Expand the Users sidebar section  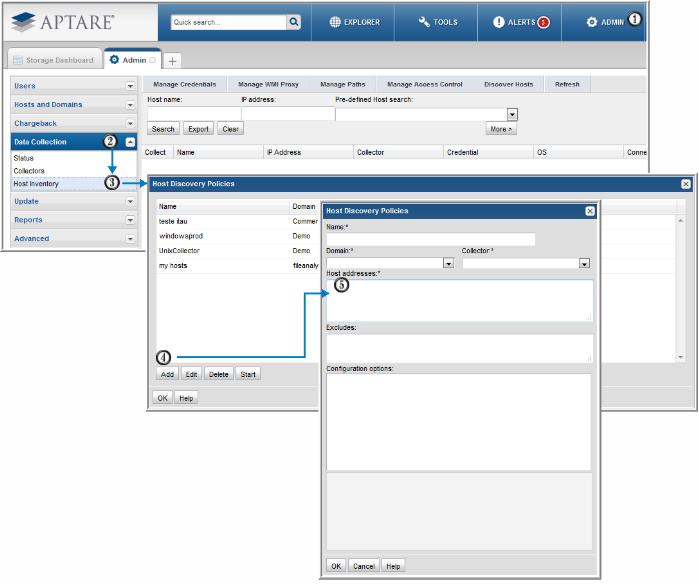(130, 86)
